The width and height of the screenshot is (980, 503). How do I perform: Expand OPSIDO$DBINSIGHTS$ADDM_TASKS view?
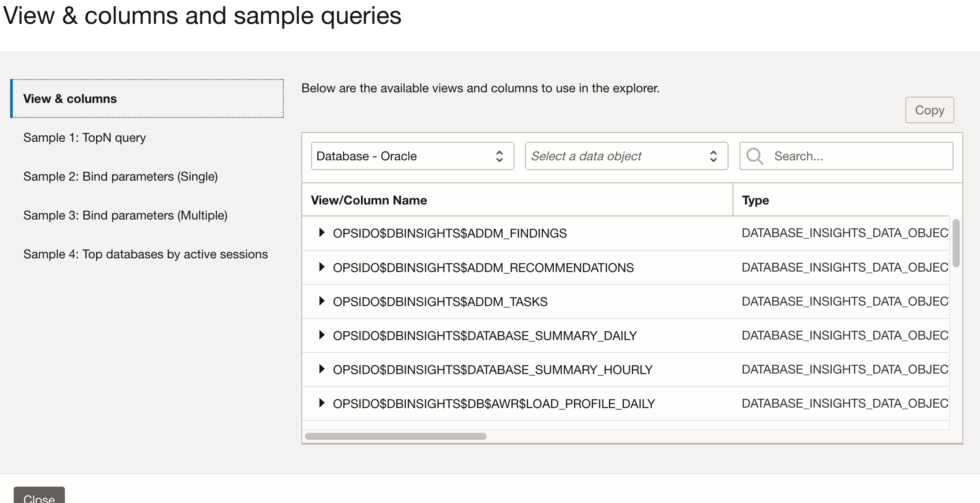tap(321, 301)
